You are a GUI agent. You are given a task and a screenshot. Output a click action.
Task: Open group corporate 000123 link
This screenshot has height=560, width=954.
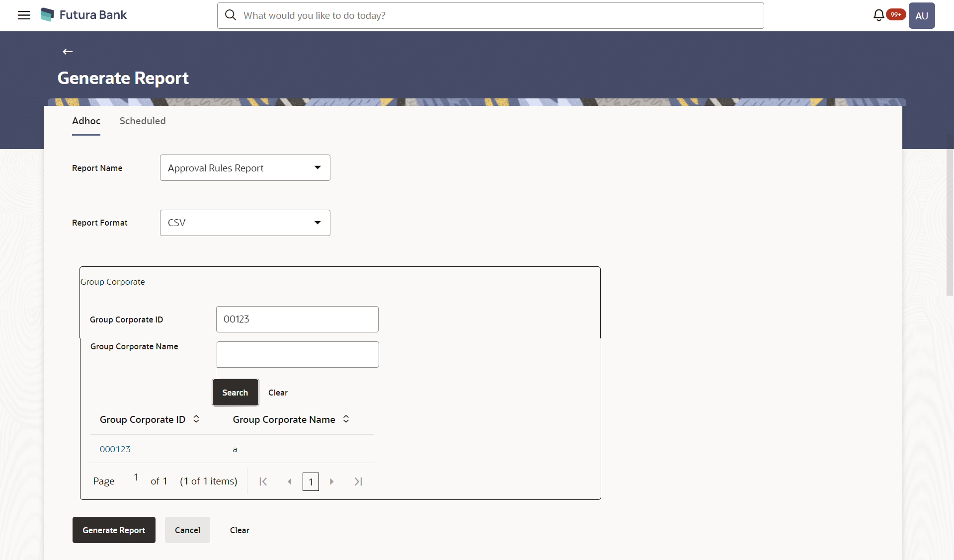click(x=115, y=449)
